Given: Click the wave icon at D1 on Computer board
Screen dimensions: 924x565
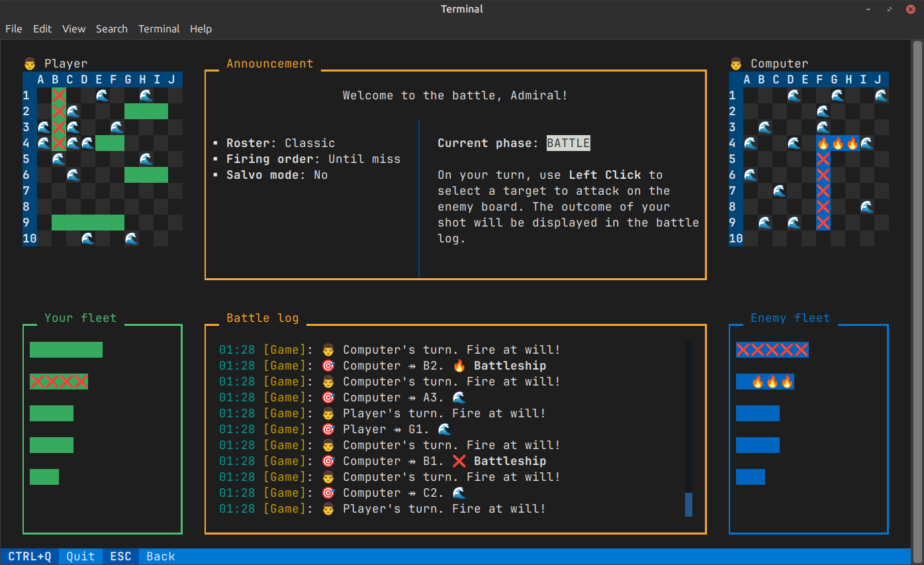Looking at the screenshot, I should tap(794, 95).
